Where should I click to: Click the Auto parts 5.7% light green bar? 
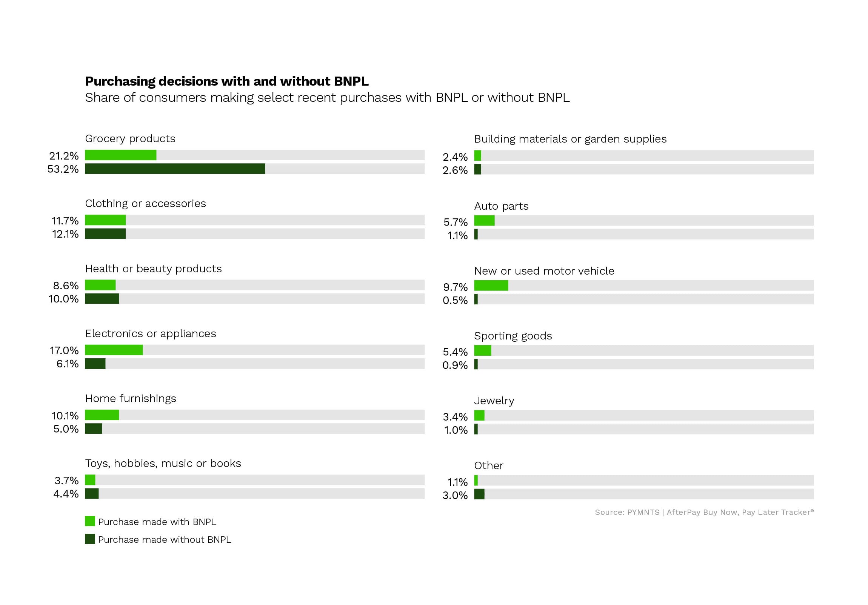(x=484, y=220)
